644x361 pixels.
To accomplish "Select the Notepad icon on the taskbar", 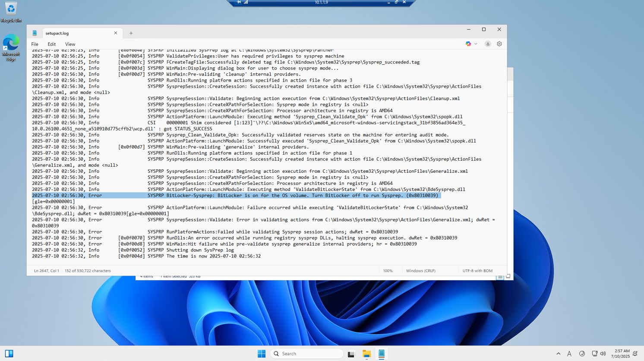I will point(382,354).
